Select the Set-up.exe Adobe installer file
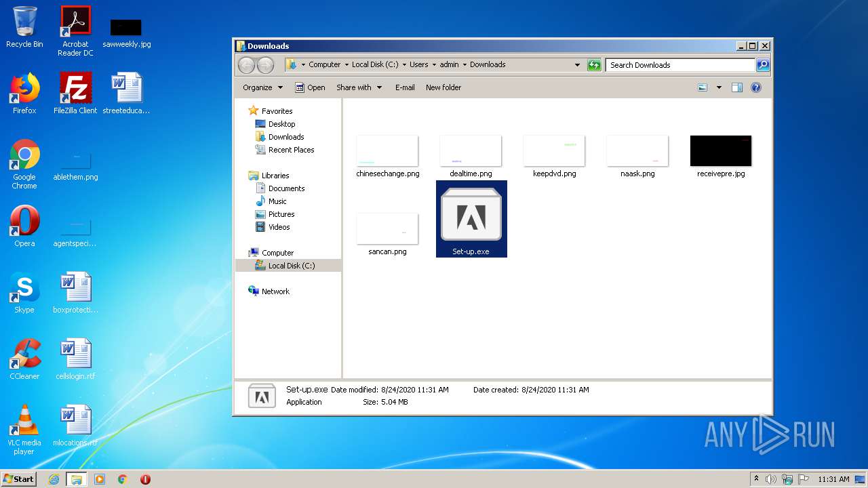The height and width of the screenshot is (488, 868). click(x=471, y=219)
